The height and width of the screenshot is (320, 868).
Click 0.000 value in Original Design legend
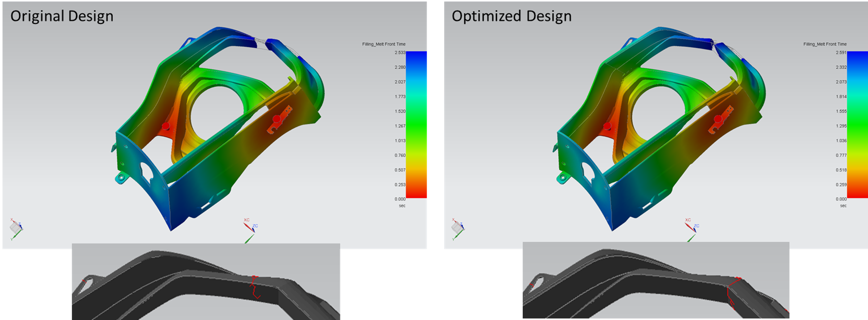coord(400,199)
